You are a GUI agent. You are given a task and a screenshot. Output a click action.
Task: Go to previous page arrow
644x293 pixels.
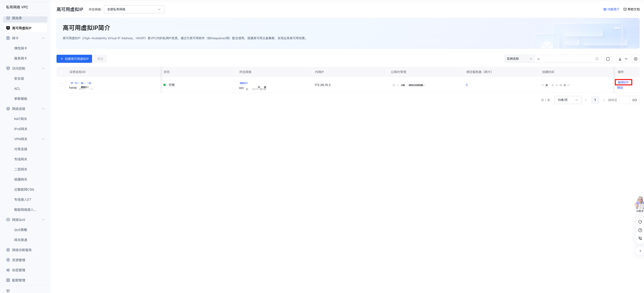pyautogui.click(x=586, y=100)
